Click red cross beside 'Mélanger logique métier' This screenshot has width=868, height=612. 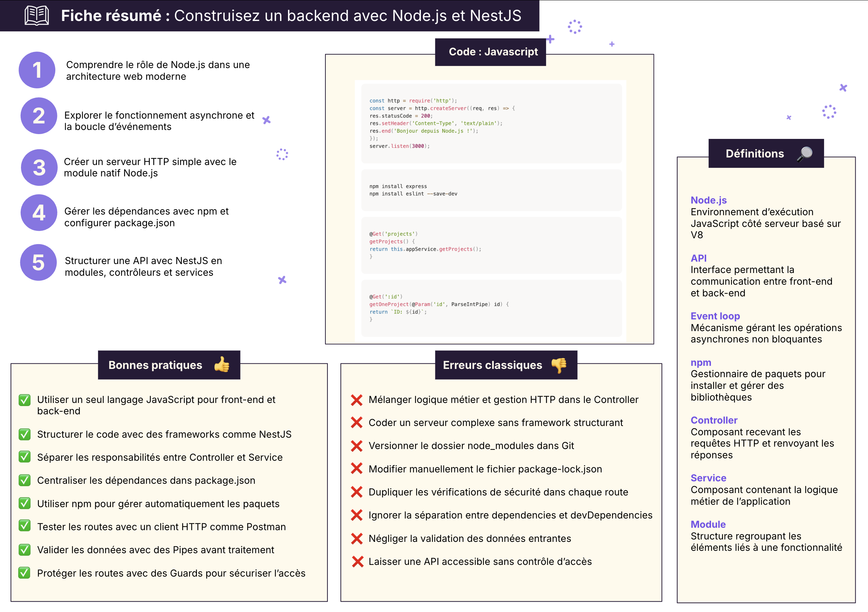[356, 400]
